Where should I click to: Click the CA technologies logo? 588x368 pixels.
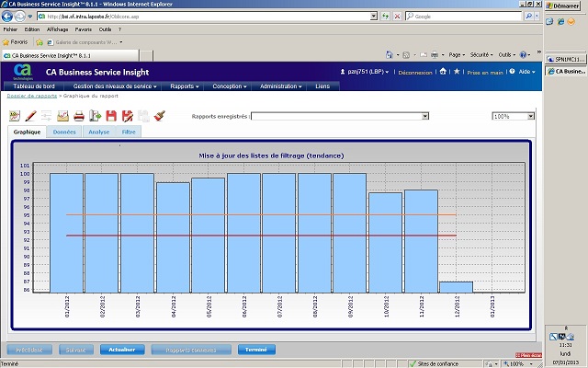coord(23,72)
